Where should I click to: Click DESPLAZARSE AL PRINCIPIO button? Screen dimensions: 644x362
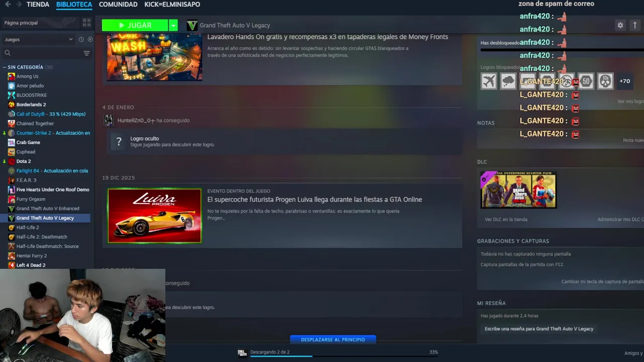[333, 340]
